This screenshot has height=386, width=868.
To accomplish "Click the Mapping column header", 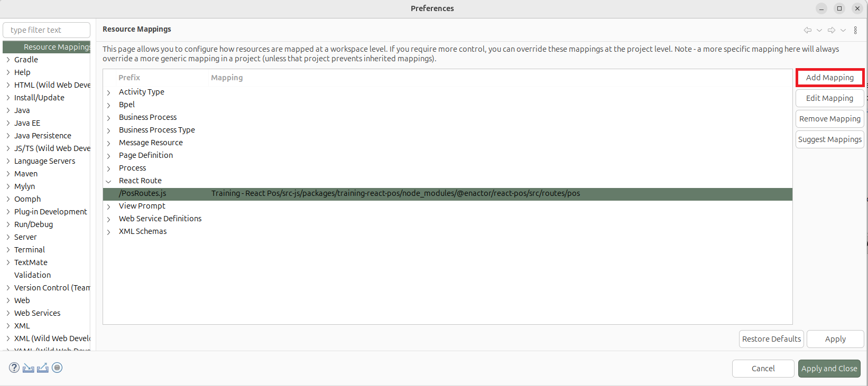I will click(x=227, y=78).
